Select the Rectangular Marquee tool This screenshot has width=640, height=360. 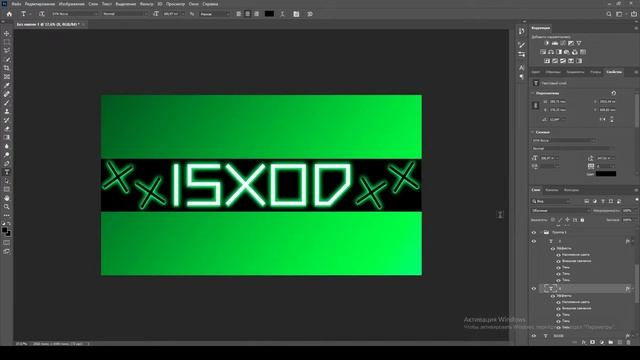pos(7,42)
